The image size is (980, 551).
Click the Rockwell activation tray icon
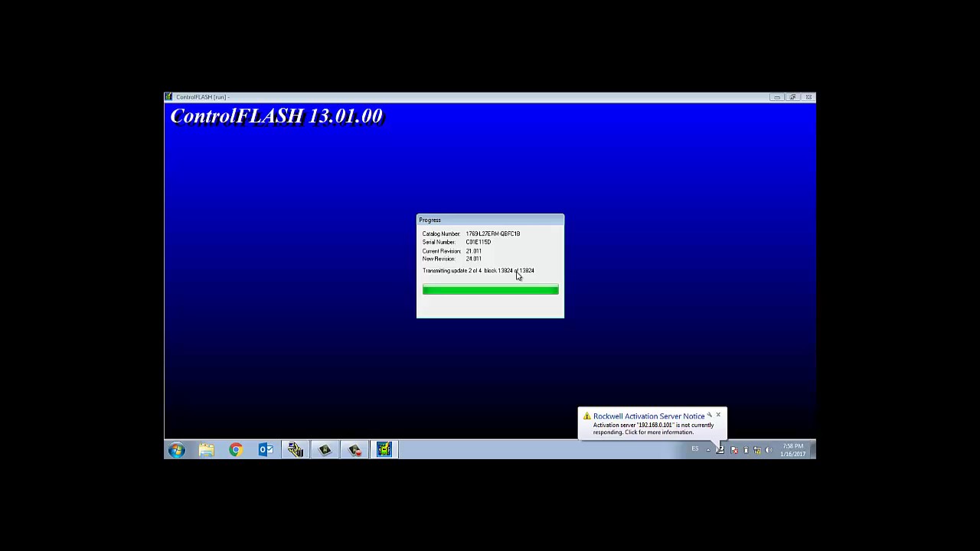pos(720,450)
